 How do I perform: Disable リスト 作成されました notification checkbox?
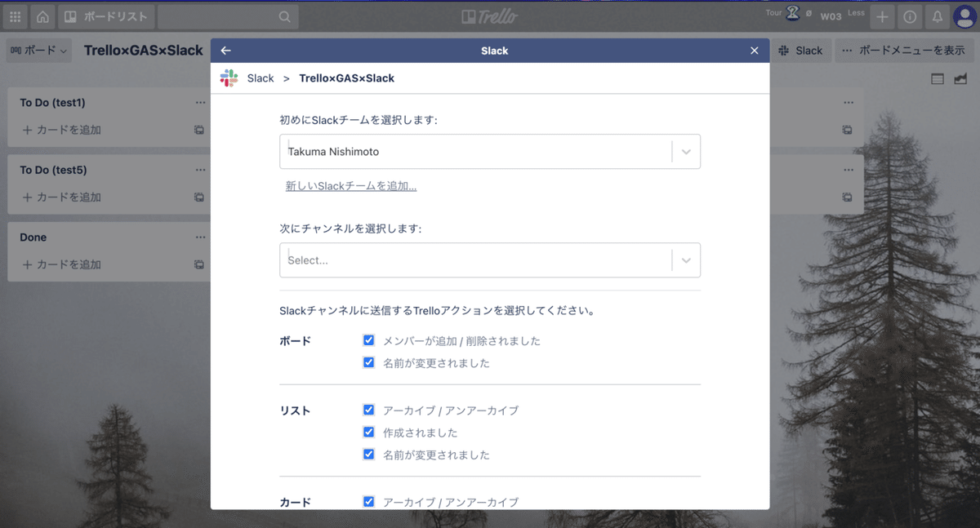tap(368, 432)
